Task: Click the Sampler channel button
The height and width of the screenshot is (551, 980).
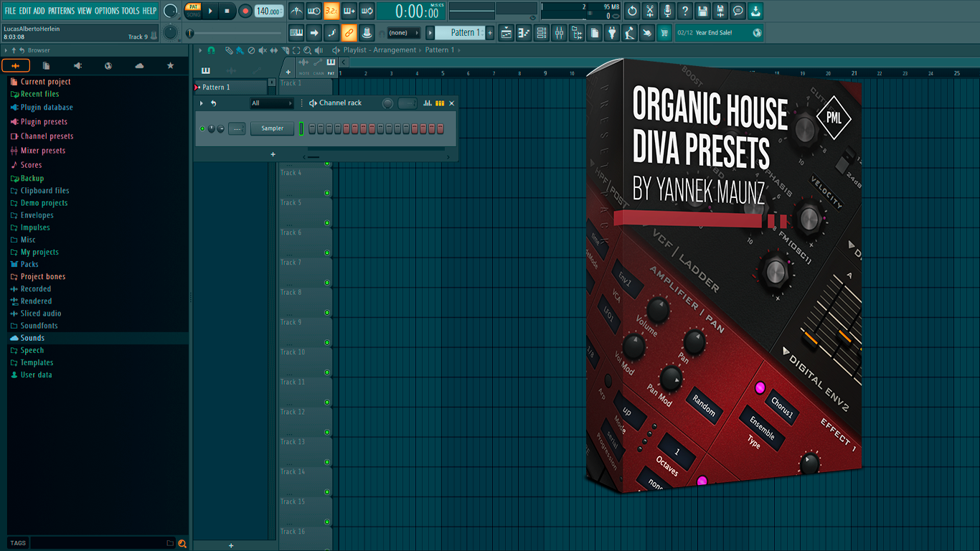Action: [273, 128]
